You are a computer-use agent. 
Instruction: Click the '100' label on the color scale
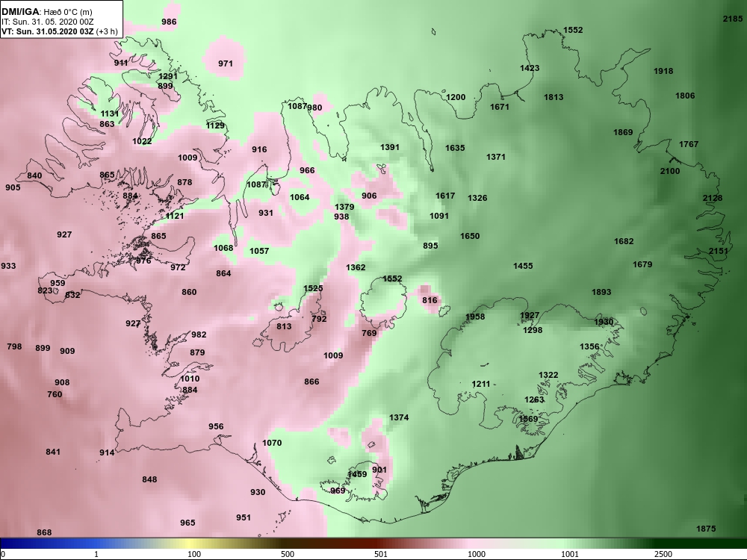[194, 554]
